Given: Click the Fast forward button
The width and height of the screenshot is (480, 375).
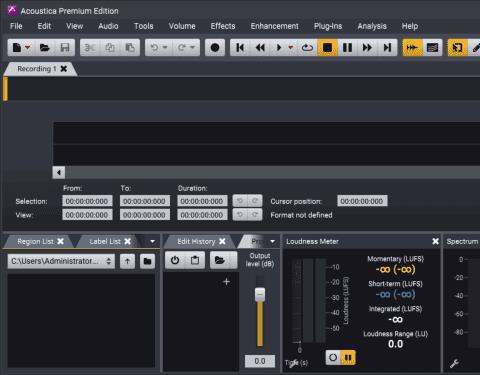Looking at the screenshot, I should (x=367, y=48).
